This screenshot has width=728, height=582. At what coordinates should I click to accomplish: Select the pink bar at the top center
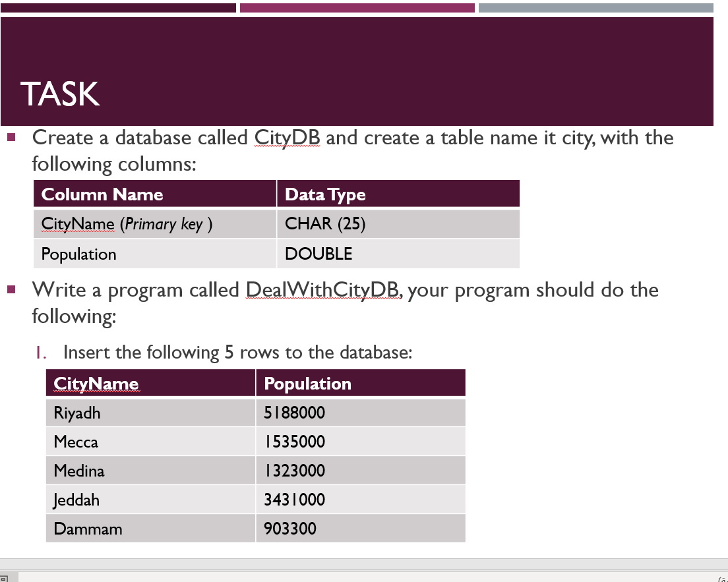[x=357, y=7]
